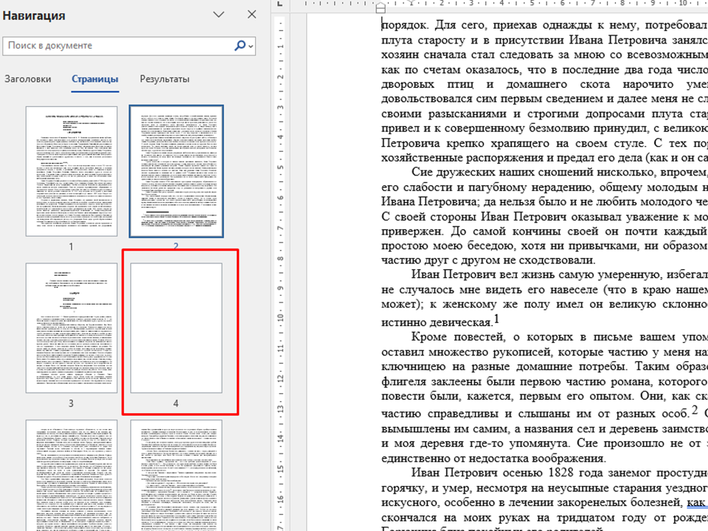Click the indent marker on the horizontal ruler
This screenshot has height=531, width=708.
[x=381, y=8]
